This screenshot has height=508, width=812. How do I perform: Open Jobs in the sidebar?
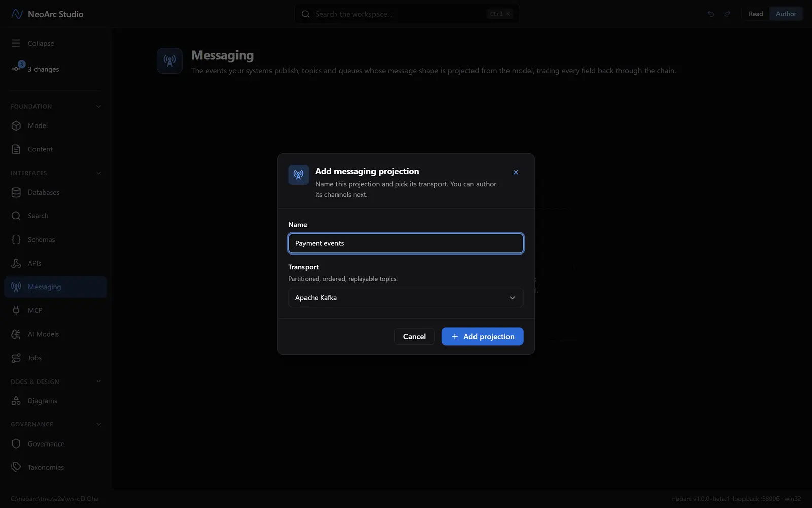(55, 358)
